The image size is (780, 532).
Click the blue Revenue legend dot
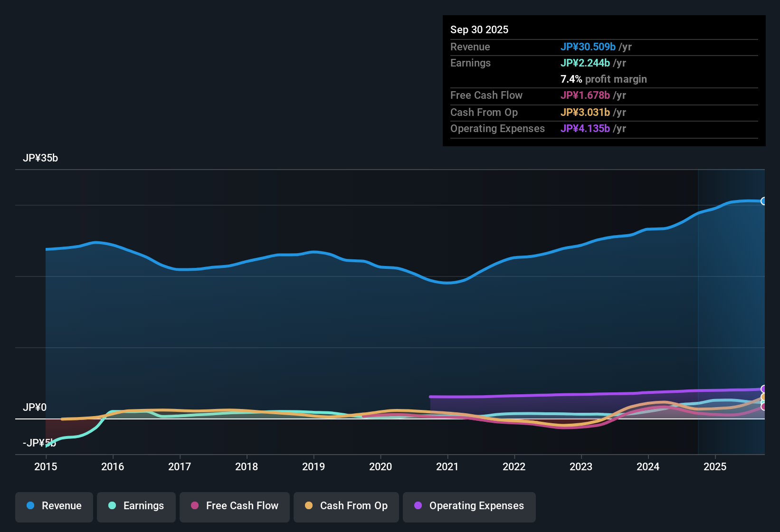(30, 506)
